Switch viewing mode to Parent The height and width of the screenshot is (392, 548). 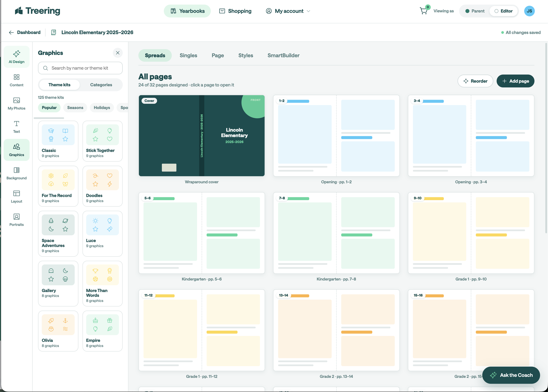pyautogui.click(x=475, y=11)
